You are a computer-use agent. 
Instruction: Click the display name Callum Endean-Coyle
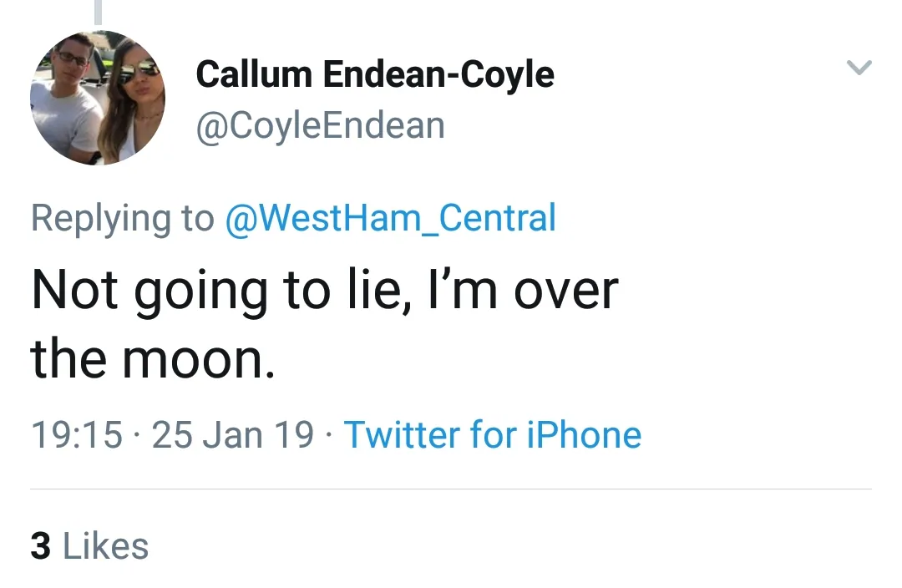coord(374,74)
